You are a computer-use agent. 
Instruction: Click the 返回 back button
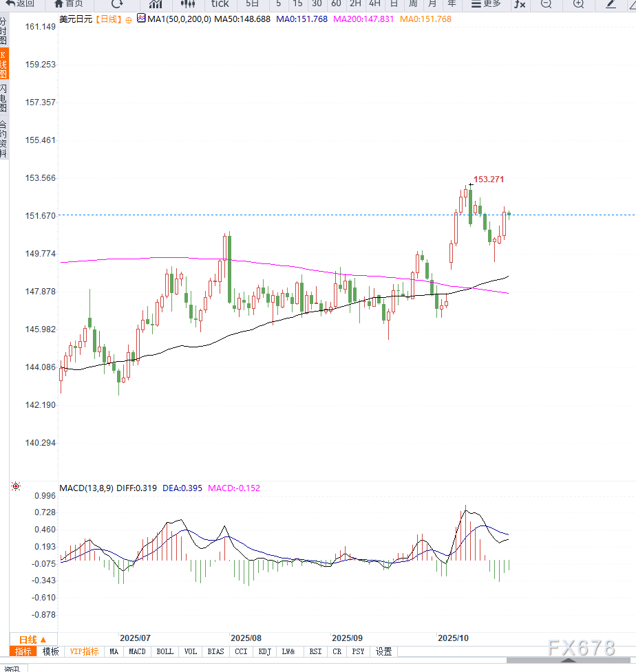tap(20, 3)
